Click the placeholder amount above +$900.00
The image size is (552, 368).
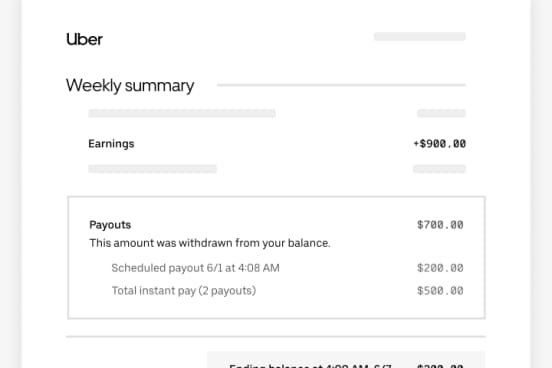coord(441,113)
